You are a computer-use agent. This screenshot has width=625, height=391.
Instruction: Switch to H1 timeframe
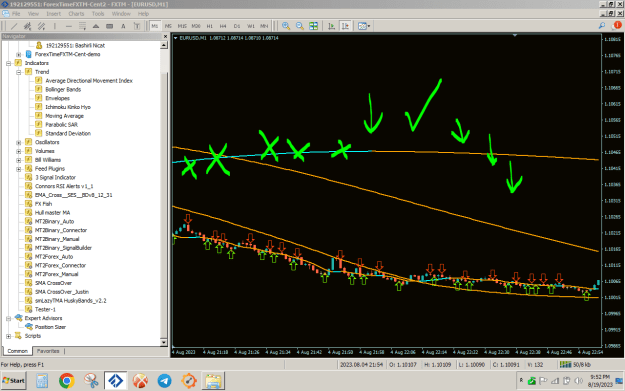[x=210, y=26]
